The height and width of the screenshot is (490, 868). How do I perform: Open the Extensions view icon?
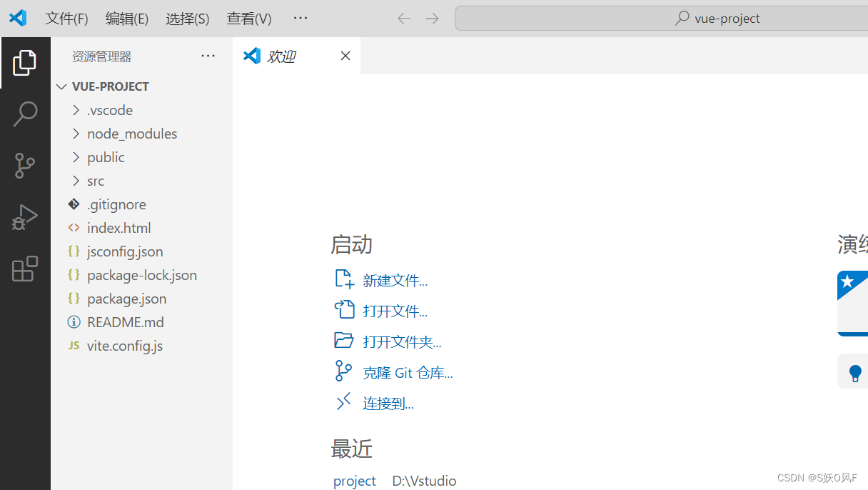click(x=25, y=269)
